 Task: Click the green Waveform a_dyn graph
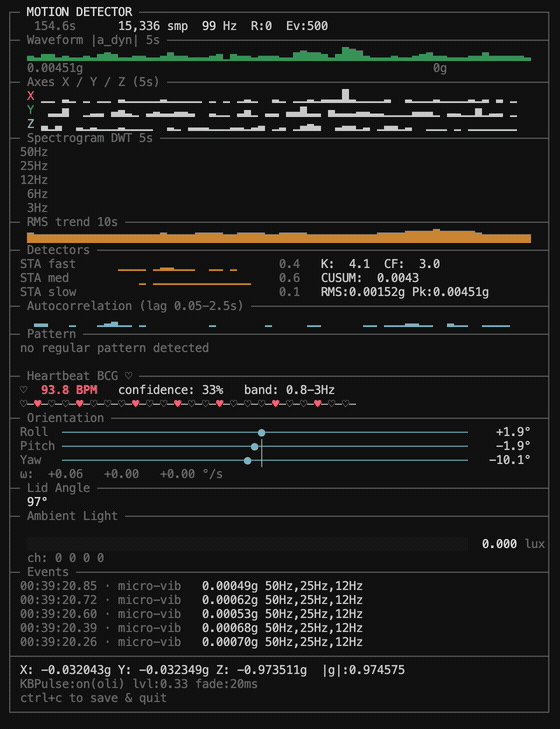[x=279, y=54]
